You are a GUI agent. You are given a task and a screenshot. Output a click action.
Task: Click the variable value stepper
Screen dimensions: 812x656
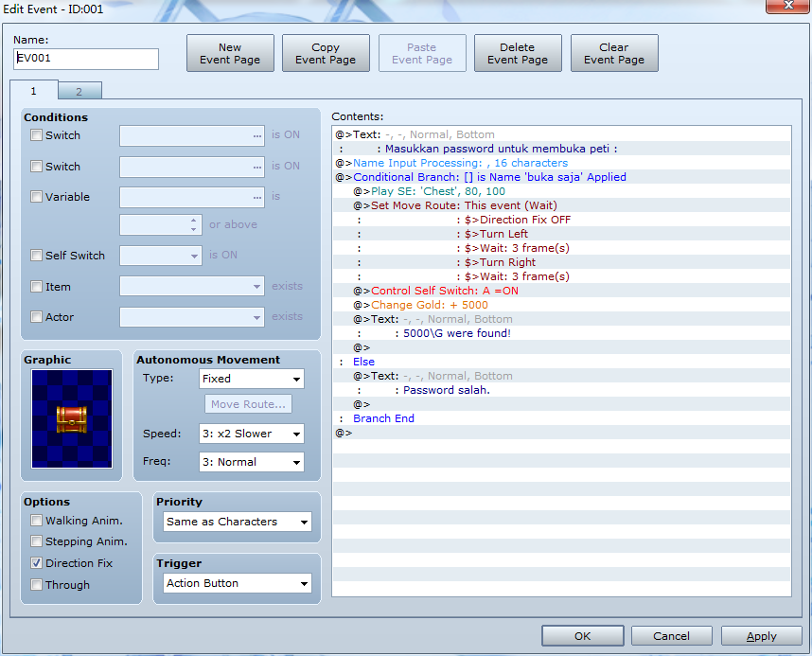click(x=193, y=225)
